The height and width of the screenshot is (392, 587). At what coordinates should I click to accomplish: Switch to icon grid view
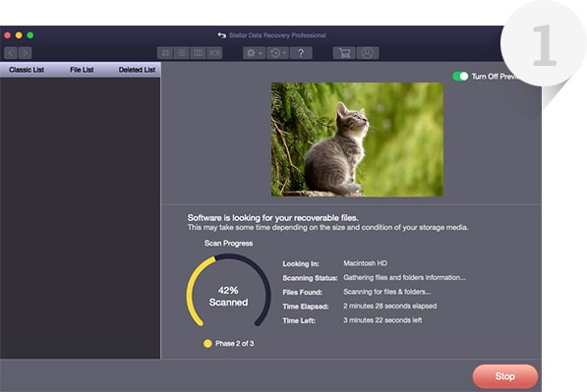pyautogui.click(x=165, y=53)
